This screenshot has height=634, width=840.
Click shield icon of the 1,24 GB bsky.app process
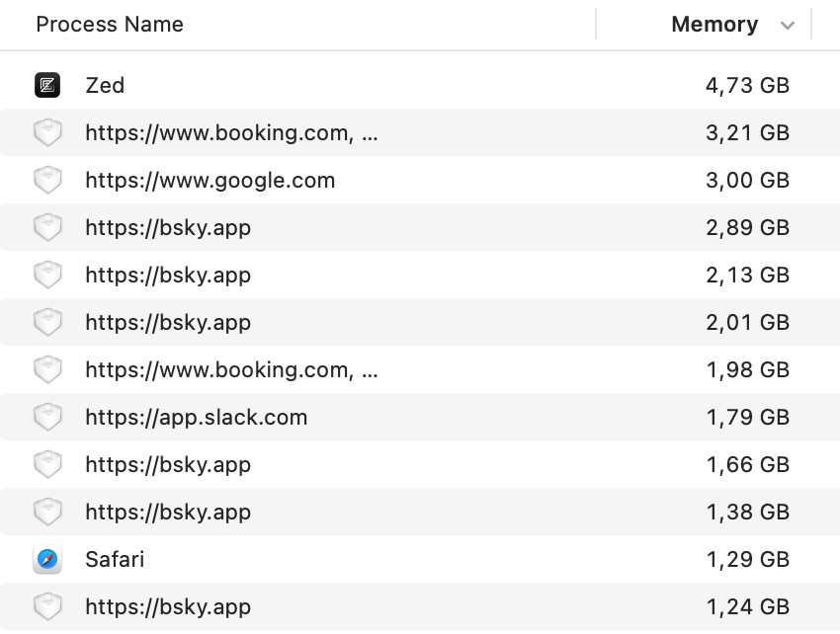tap(47, 607)
